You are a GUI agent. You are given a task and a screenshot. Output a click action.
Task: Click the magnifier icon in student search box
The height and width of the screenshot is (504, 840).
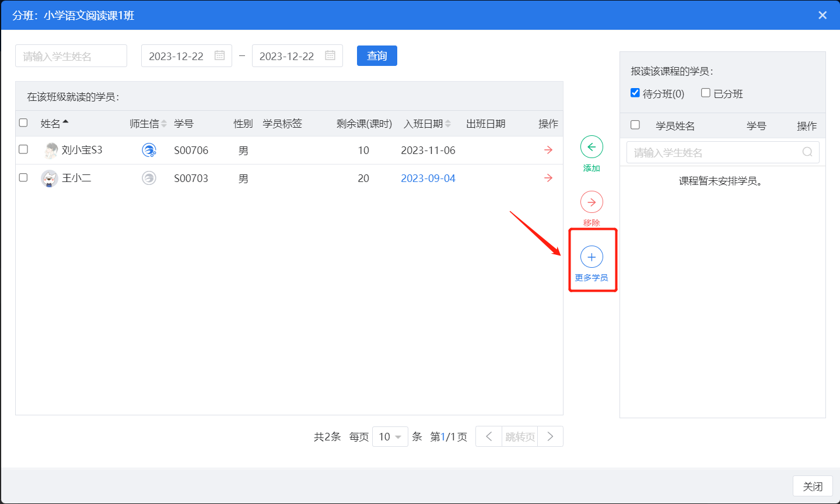tap(807, 152)
